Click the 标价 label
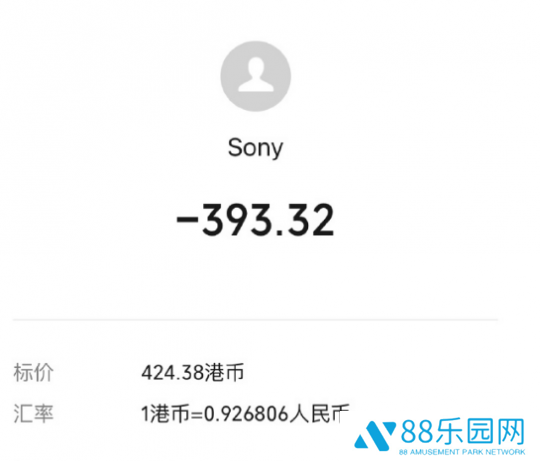This screenshot has width=540, height=461. click(x=33, y=373)
